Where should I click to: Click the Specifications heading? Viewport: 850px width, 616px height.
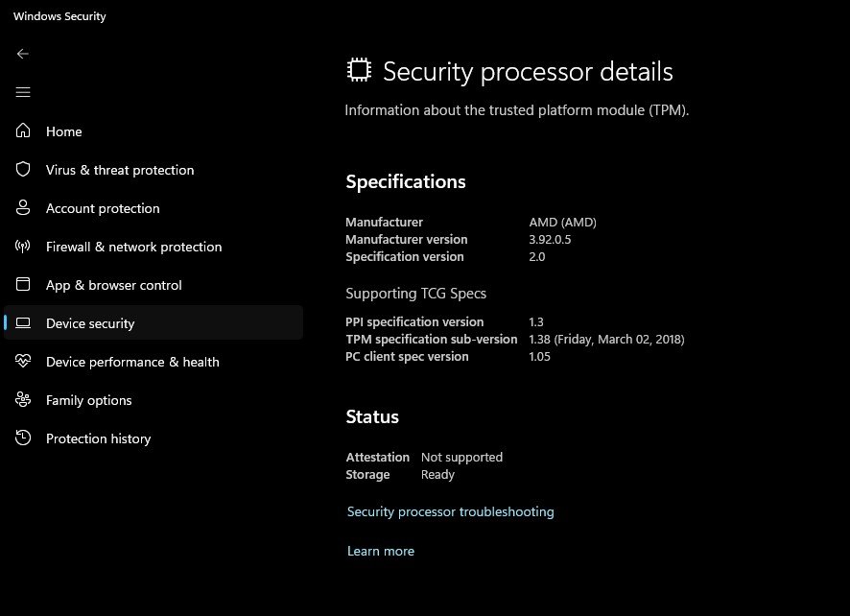(x=406, y=181)
